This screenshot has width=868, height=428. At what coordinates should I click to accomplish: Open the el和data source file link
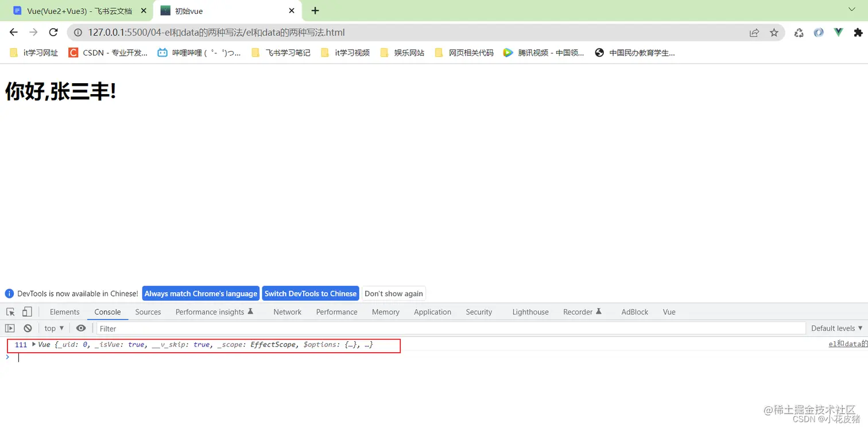click(x=848, y=344)
